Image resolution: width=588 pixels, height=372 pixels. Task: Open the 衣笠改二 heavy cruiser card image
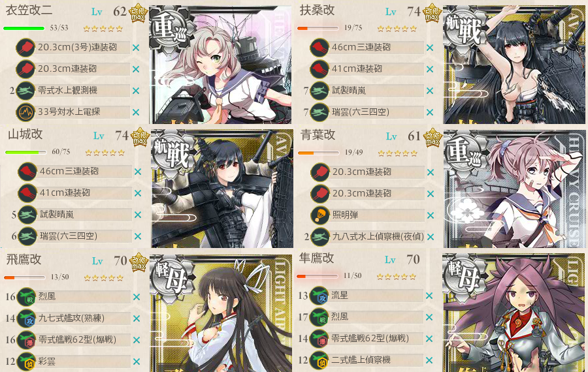(220, 65)
